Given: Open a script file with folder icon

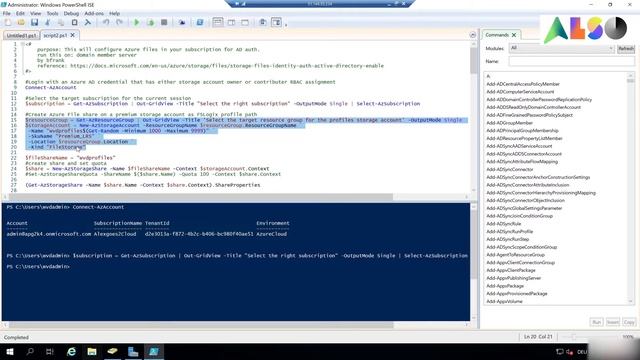Looking at the screenshot, I should coord(21,22).
